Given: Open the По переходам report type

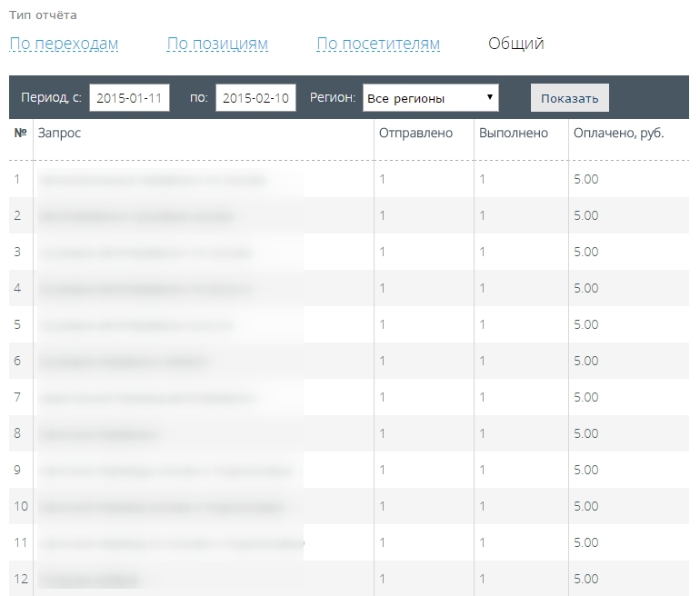Looking at the screenshot, I should tap(64, 44).
